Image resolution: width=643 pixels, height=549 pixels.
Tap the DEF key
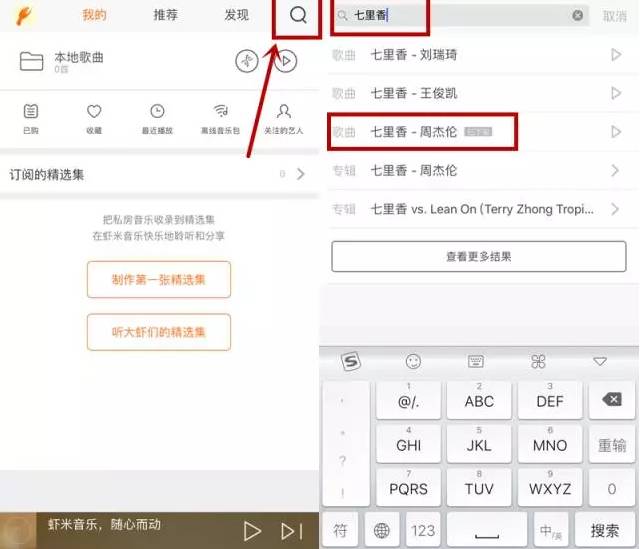coord(550,400)
